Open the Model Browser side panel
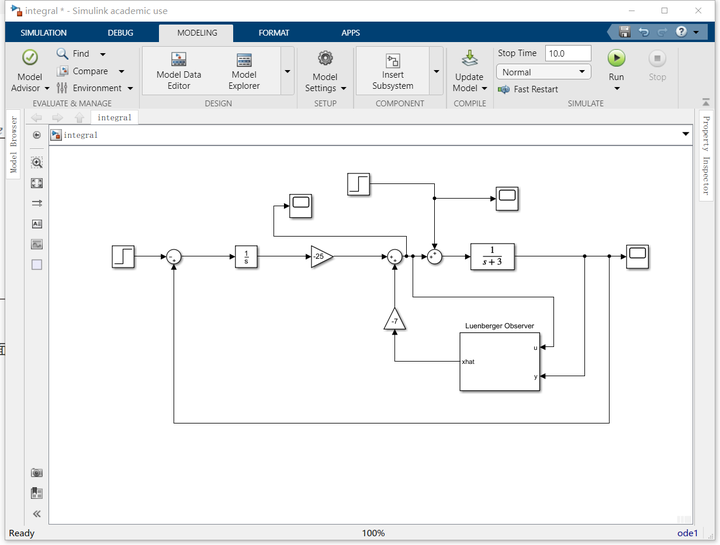Image resolution: width=720 pixels, height=545 pixels. [x=13, y=144]
